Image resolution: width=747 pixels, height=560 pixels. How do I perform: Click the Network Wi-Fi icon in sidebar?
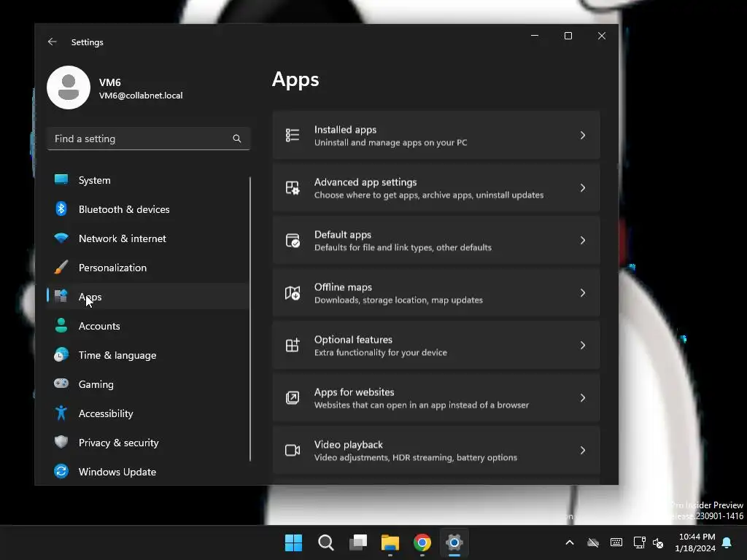point(61,238)
